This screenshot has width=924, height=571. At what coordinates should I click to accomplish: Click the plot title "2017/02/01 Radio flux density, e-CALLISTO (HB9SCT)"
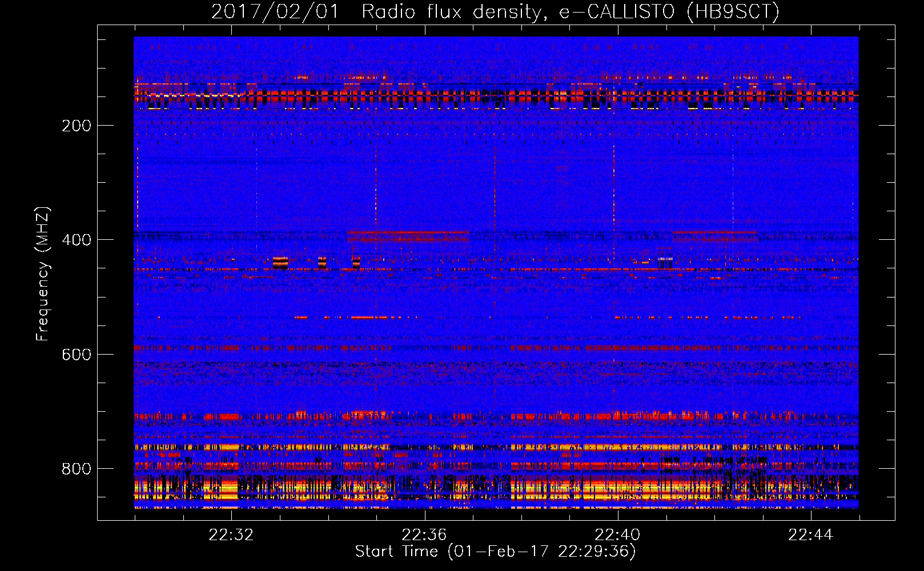pyautogui.click(x=495, y=11)
